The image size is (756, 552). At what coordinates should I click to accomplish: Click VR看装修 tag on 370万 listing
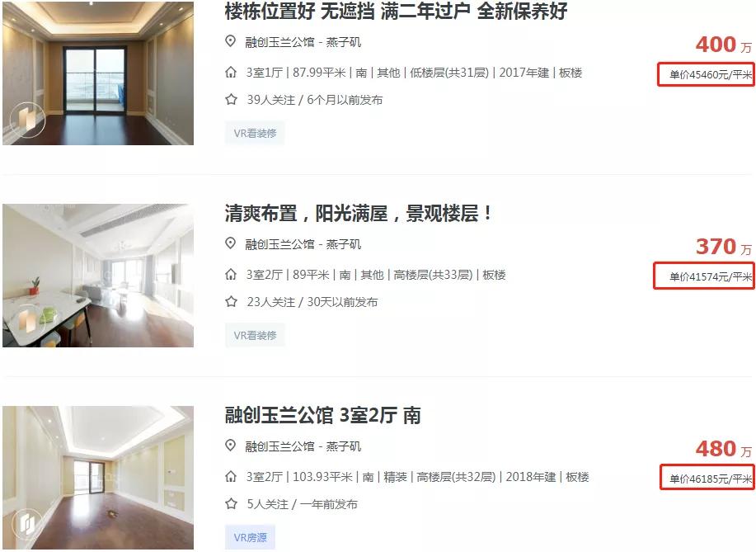[255, 335]
